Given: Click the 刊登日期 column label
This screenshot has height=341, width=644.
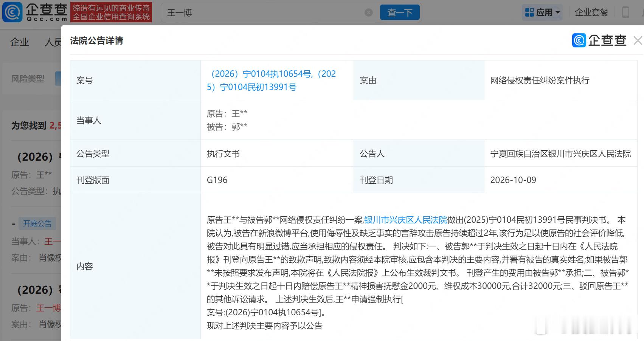Looking at the screenshot, I should [x=376, y=180].
